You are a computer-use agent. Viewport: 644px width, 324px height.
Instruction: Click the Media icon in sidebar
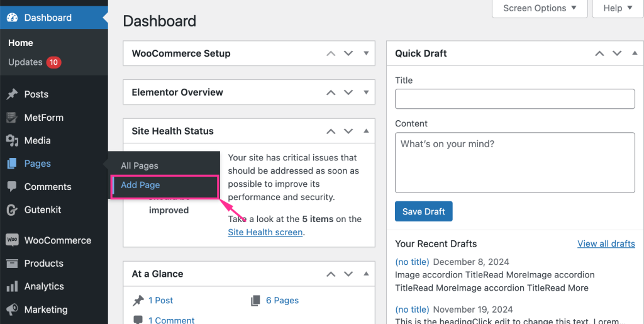click(12, 140)
